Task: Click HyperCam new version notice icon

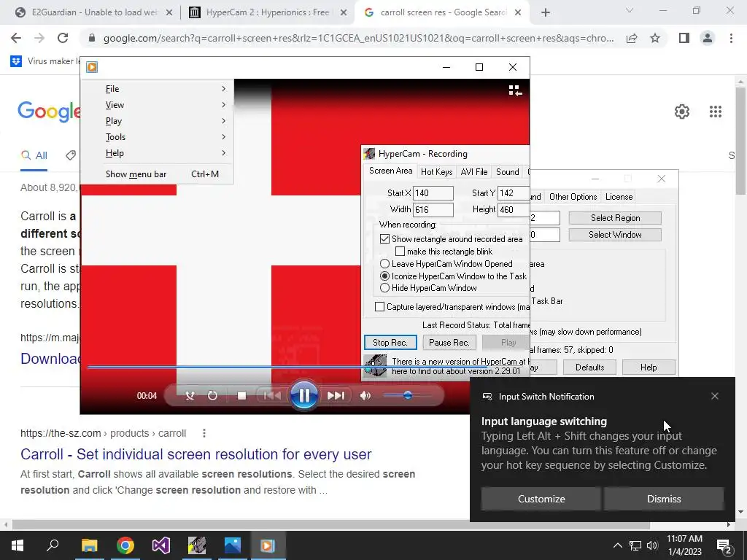Action: tap(376, 366)
